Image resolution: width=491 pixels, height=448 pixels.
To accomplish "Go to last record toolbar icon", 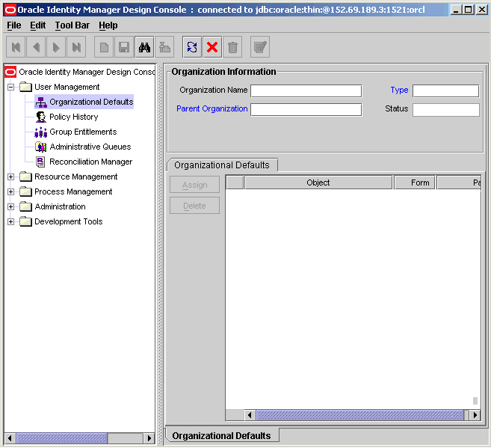I will click(x=76, y=47).
